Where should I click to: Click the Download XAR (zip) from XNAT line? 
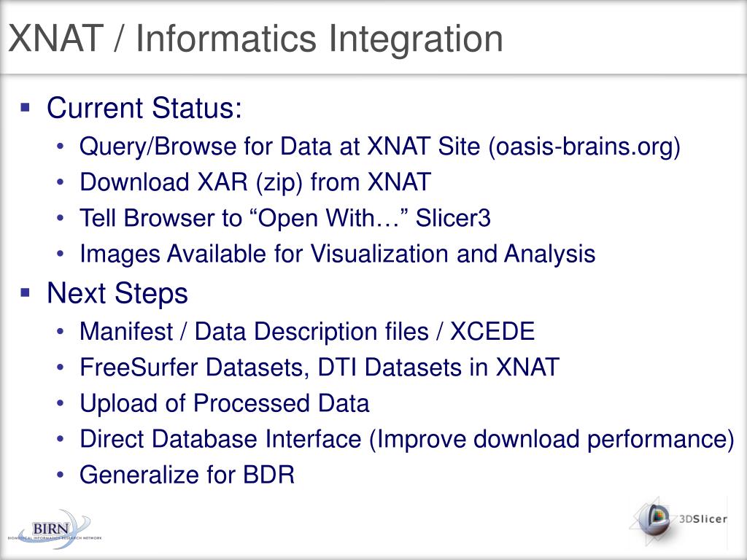[255, 182]
